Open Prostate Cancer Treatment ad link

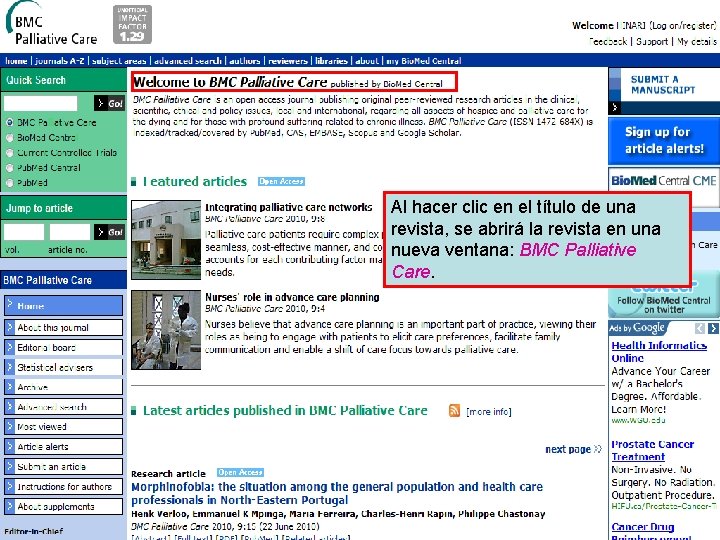tap(652, 450)
